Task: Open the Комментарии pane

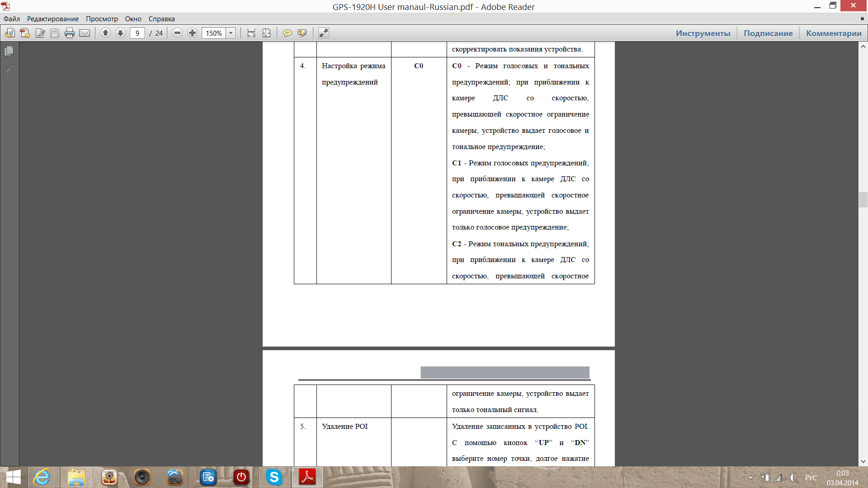Action: tap(834, 33)
